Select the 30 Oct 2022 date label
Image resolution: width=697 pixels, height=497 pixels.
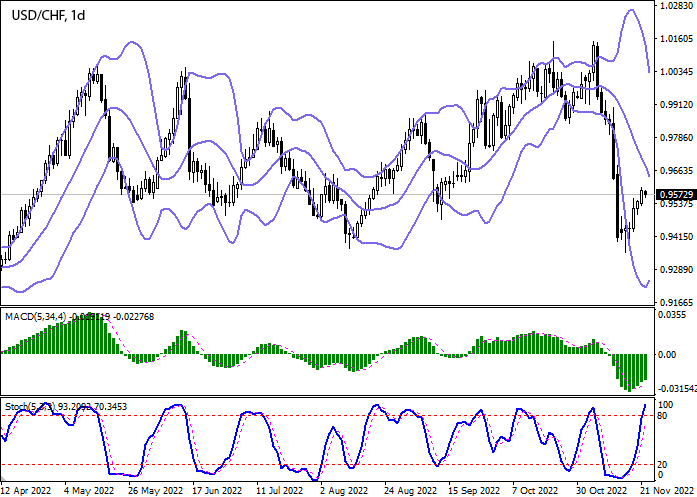click(x=600, y=491)
